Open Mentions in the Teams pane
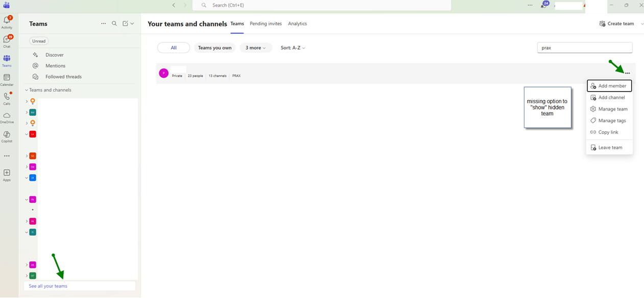644x298 pixels. pos(55,66)
